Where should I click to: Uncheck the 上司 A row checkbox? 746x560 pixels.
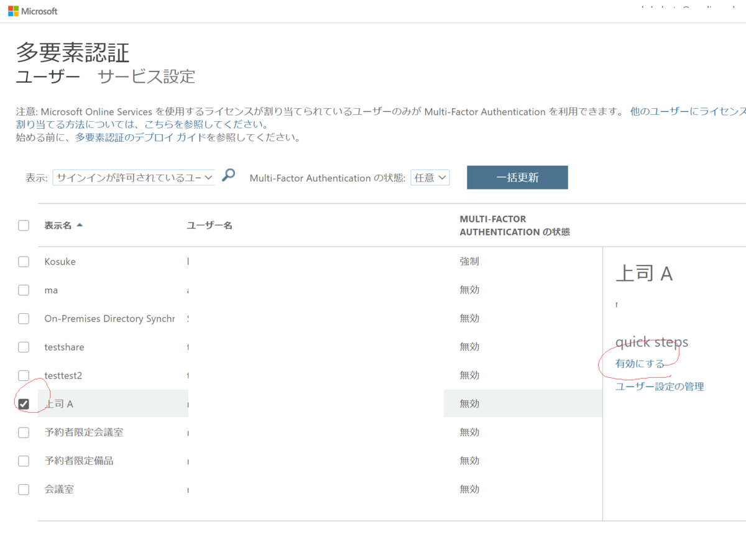[23, 403]
